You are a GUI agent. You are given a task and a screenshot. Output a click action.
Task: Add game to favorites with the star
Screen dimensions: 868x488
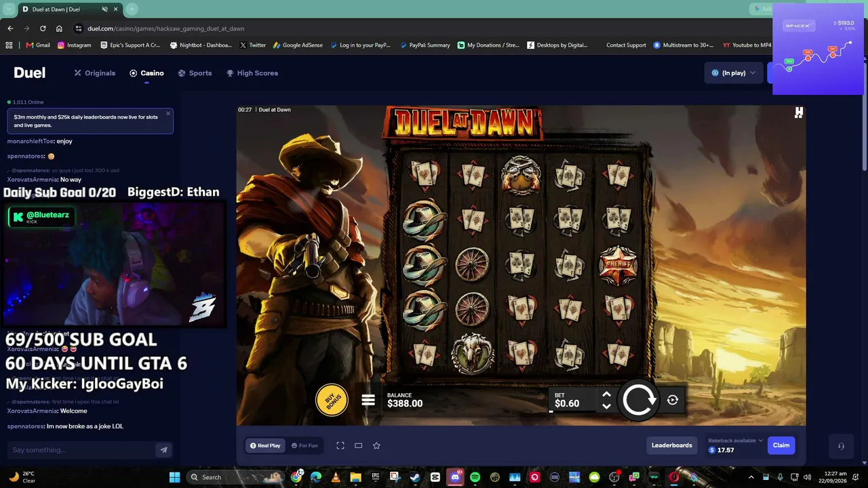[x=376, y=445]
